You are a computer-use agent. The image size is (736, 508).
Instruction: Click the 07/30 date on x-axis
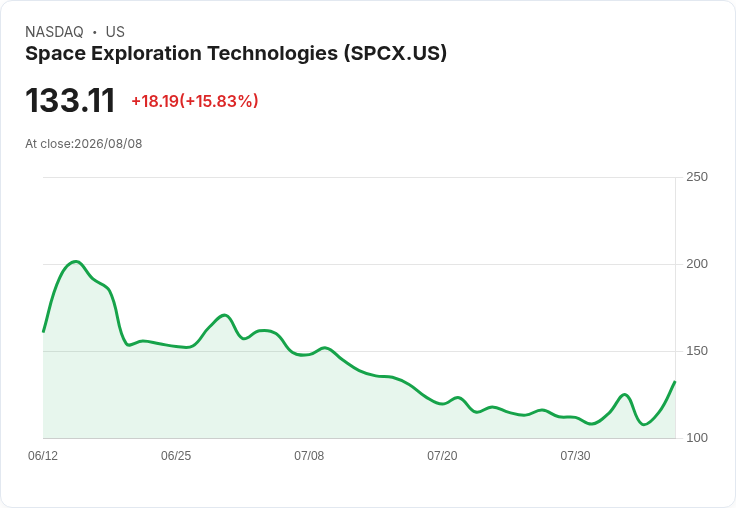575,456
